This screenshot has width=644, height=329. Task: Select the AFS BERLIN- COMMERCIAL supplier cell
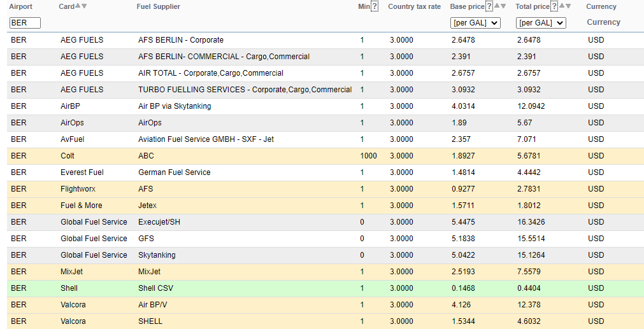pos(224,57)
